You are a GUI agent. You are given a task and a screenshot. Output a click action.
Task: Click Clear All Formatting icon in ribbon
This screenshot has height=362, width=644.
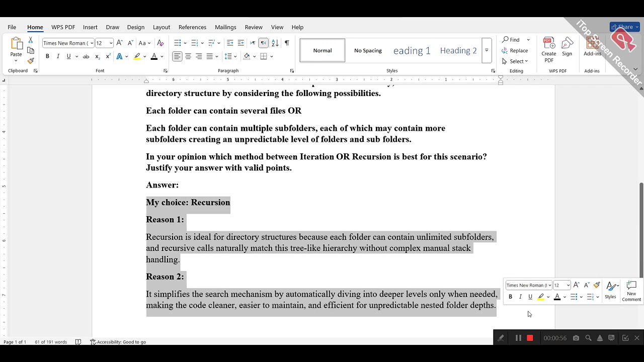160,43
